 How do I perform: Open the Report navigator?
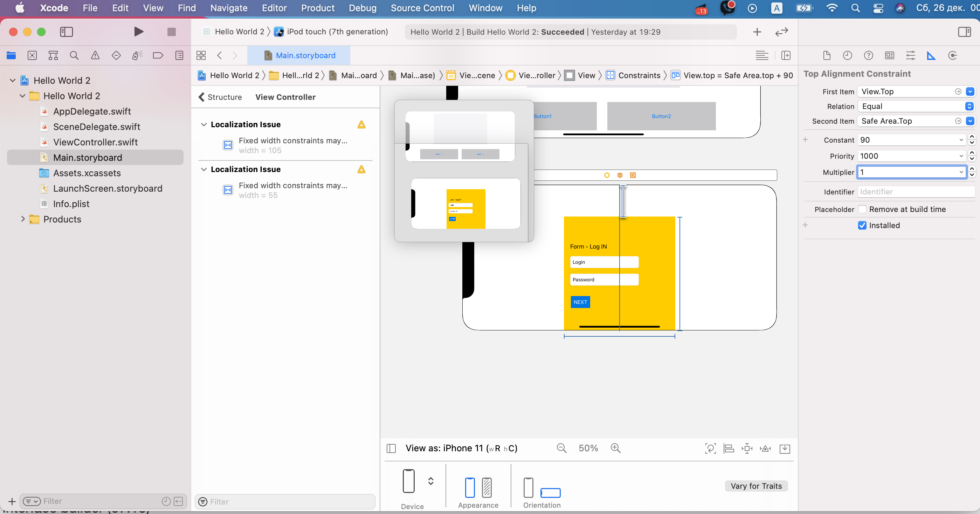[179, 56]
